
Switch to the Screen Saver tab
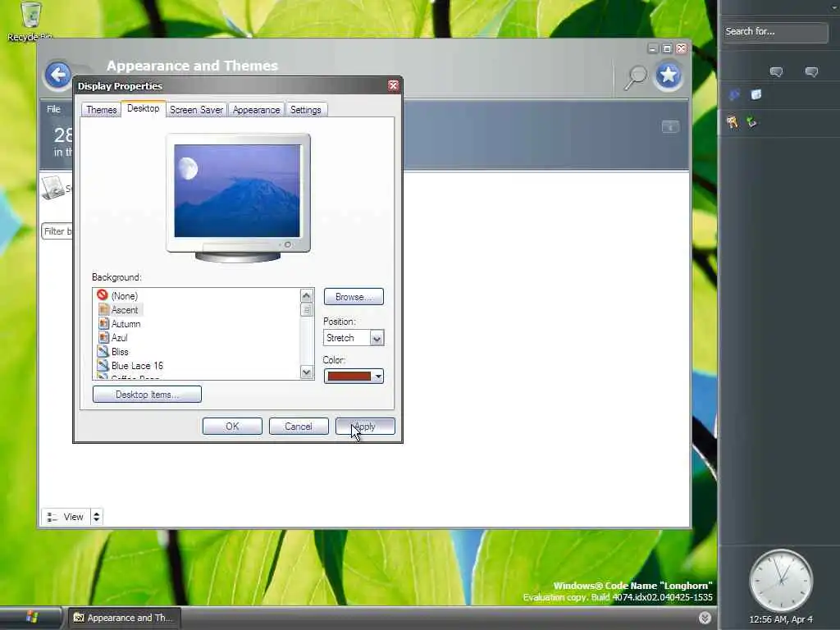point(196,109)
